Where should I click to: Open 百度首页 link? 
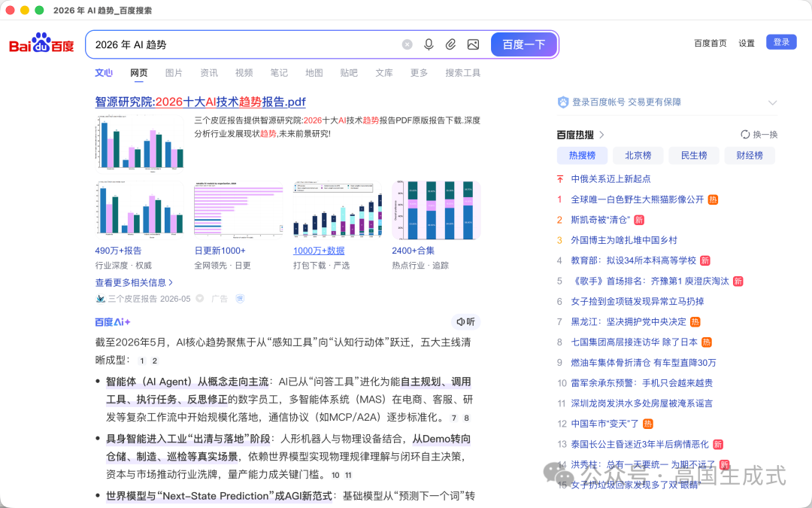click(x=710, y=43)
